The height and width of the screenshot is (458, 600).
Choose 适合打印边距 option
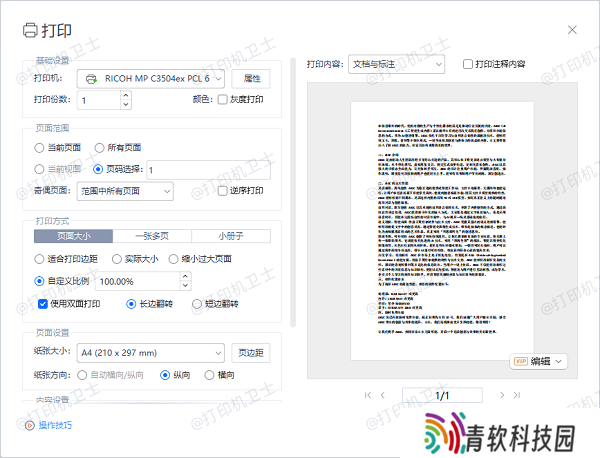click(x=39, y=259)
